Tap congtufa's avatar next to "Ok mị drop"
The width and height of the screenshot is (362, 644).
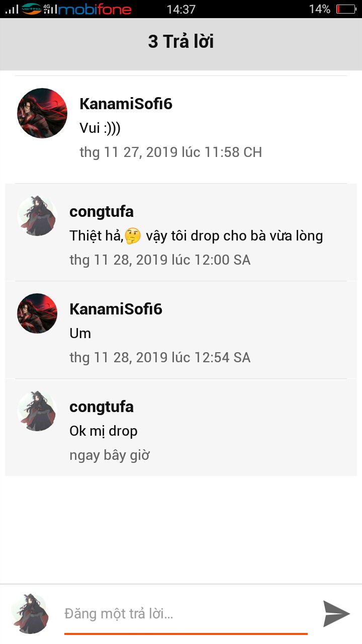pos(37,411)
